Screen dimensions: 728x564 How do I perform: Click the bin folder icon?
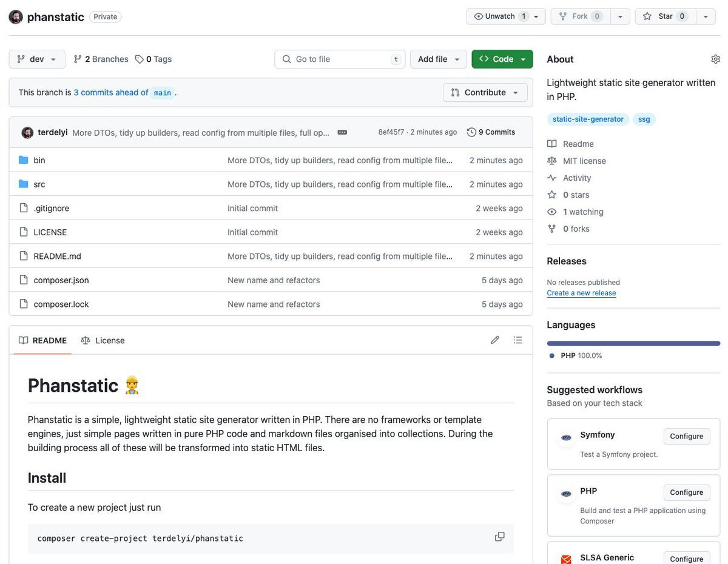pyautogui.click(x=24, y=160)
